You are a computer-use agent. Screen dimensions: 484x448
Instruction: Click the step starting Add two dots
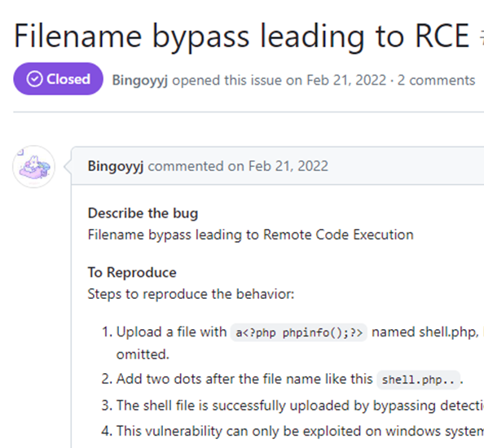[282, 380]
